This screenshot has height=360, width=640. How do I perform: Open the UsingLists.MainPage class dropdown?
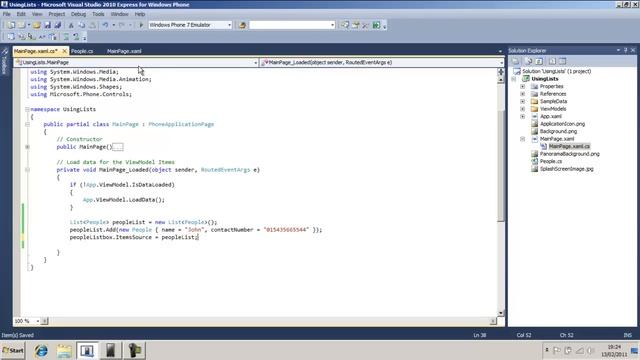pos(256,63)
